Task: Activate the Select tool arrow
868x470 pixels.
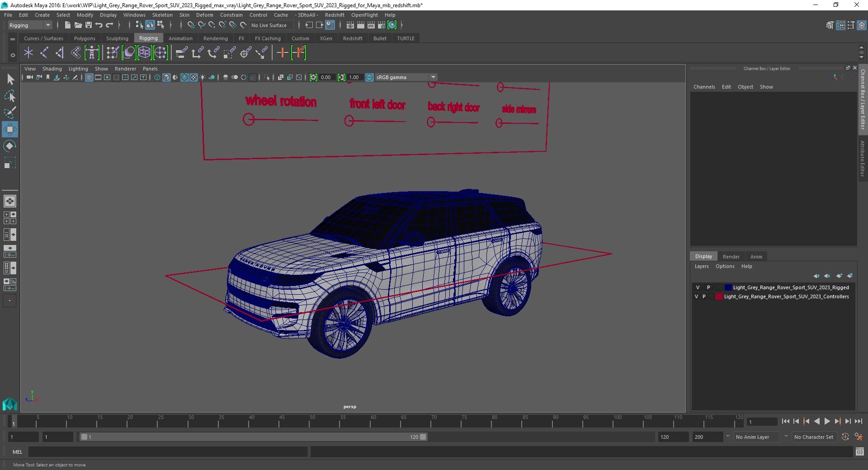Action: click(10, 80)
